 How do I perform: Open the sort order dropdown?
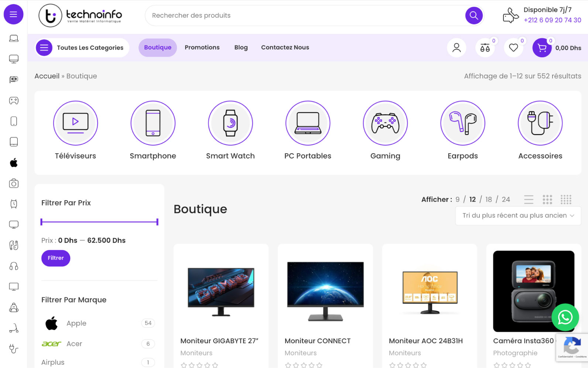point(518,215)
